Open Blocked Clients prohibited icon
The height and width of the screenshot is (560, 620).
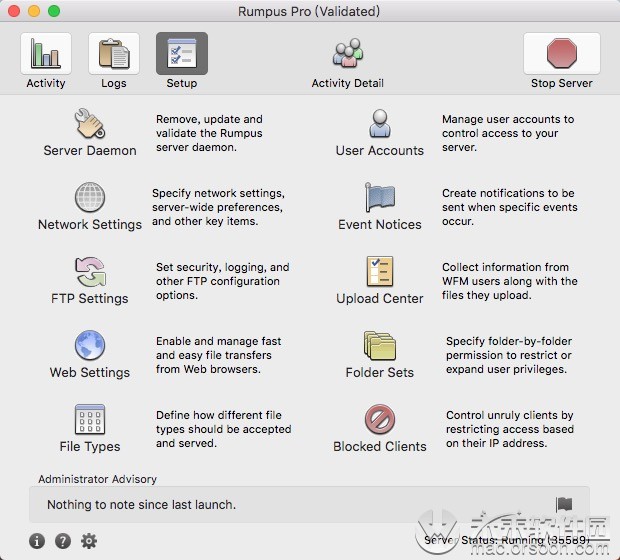click(380, 419)
